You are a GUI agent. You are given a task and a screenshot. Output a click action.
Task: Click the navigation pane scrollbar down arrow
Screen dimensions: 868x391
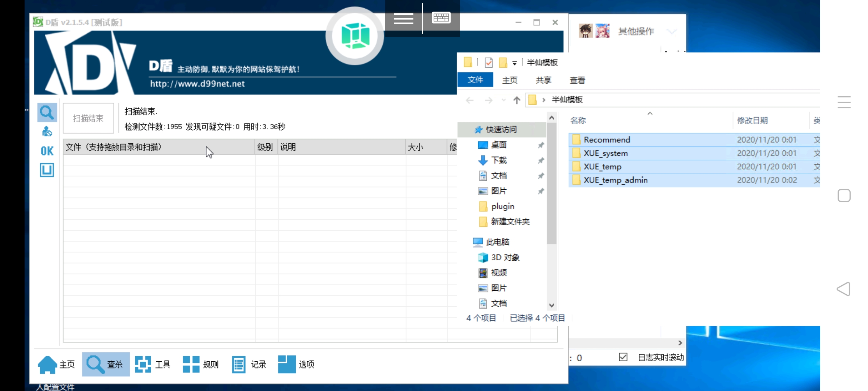tap(552, 305)
